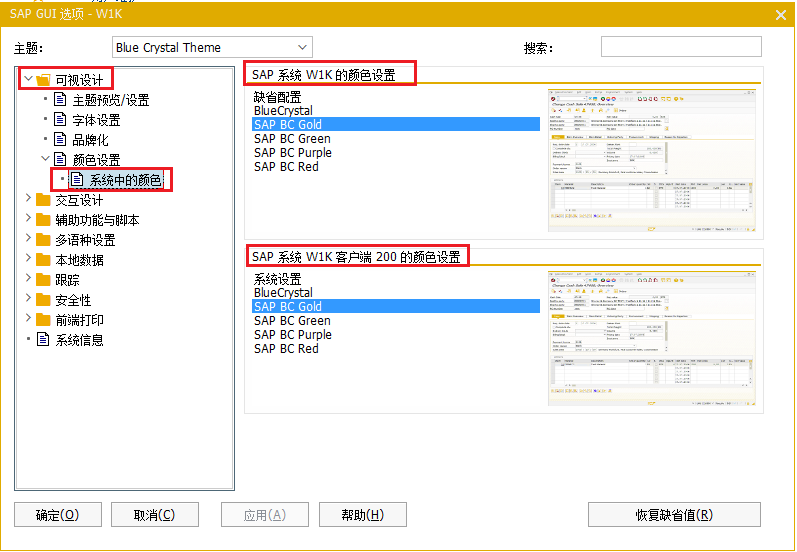Select 颜色设置 tree item
The height and width of the screenshot is (552, 797).
pos(97,160)
